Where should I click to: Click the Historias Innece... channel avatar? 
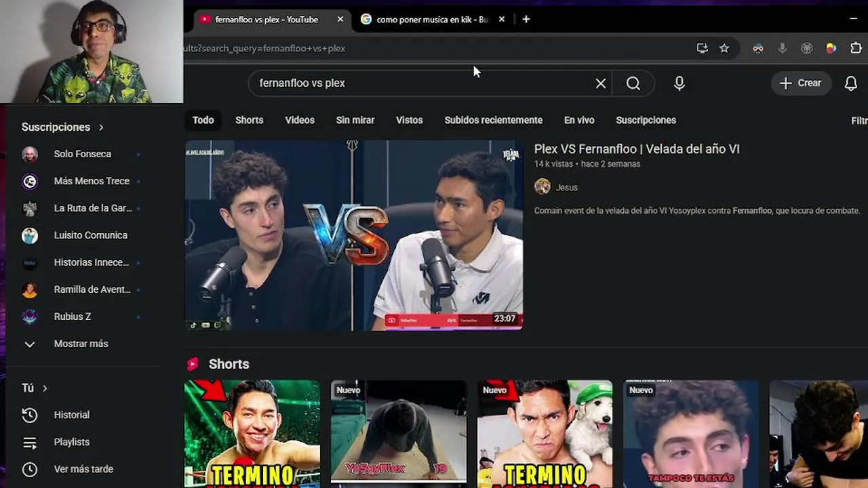[30, 262]
